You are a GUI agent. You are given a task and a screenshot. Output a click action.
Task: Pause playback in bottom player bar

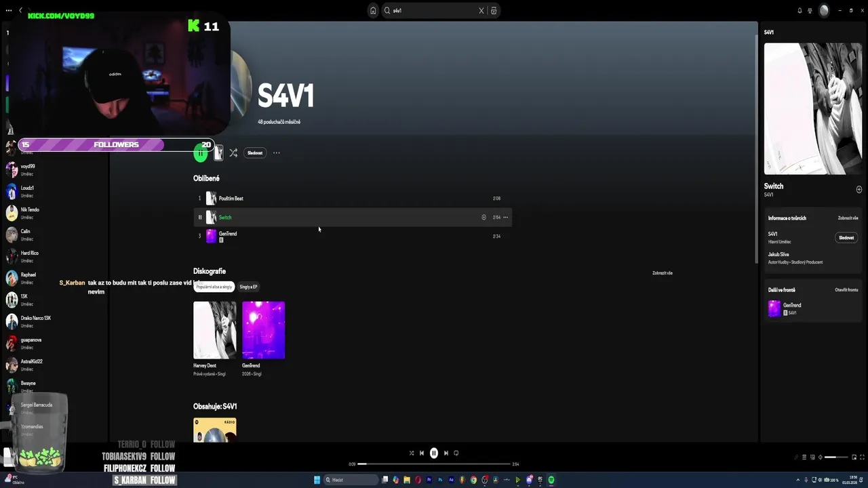pyautogui.click(x=434, y=453)
